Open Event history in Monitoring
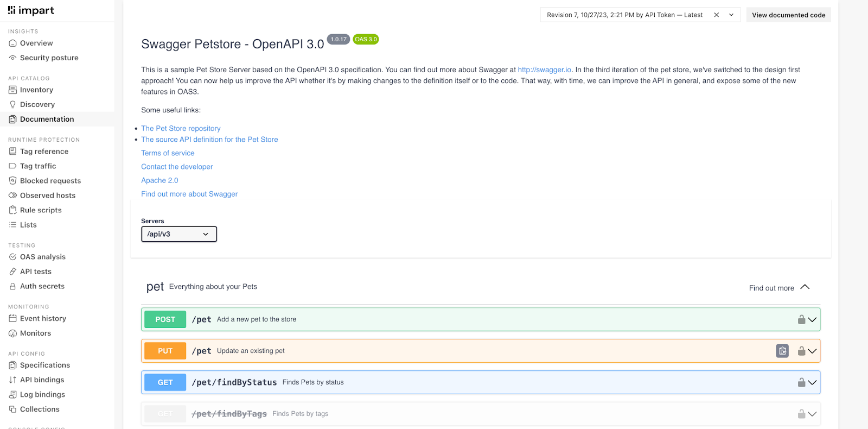Image resolution: width=868 pixels, height=429 pixels. tap(43, 318)
